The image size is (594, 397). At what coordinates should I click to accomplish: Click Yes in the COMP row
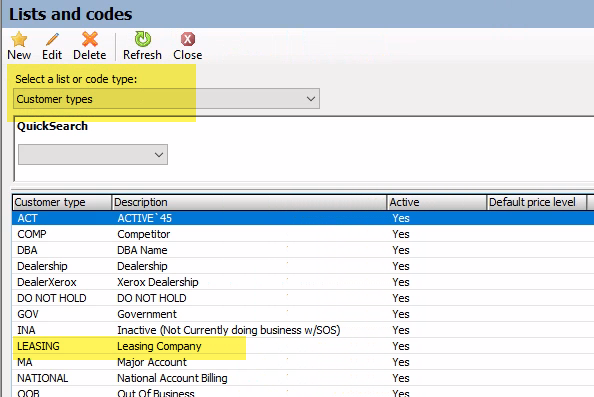[x=401, y=234]
